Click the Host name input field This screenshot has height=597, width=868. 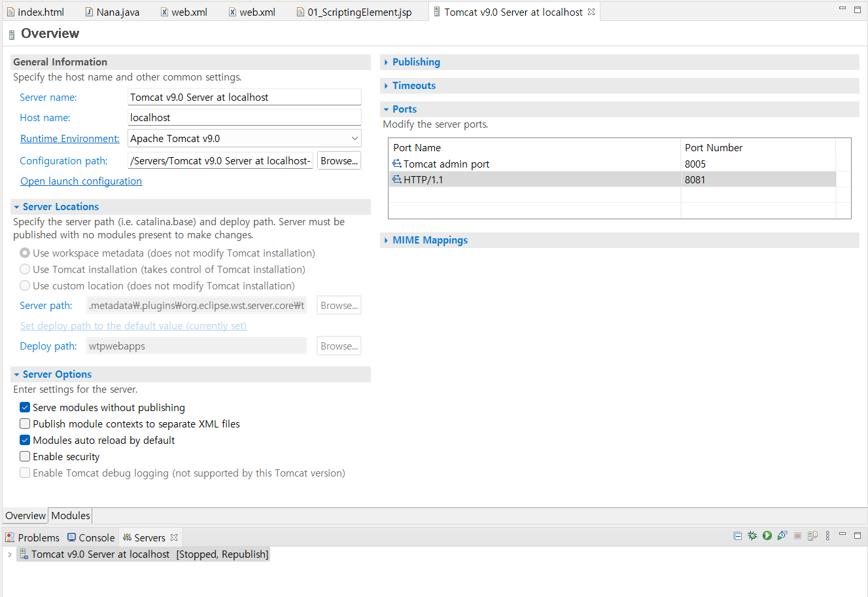click(245, 117)
